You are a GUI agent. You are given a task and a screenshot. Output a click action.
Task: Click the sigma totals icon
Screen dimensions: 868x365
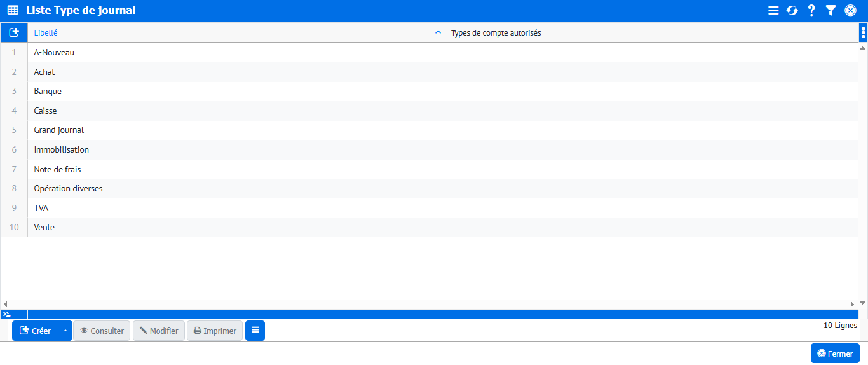(7, 314)
